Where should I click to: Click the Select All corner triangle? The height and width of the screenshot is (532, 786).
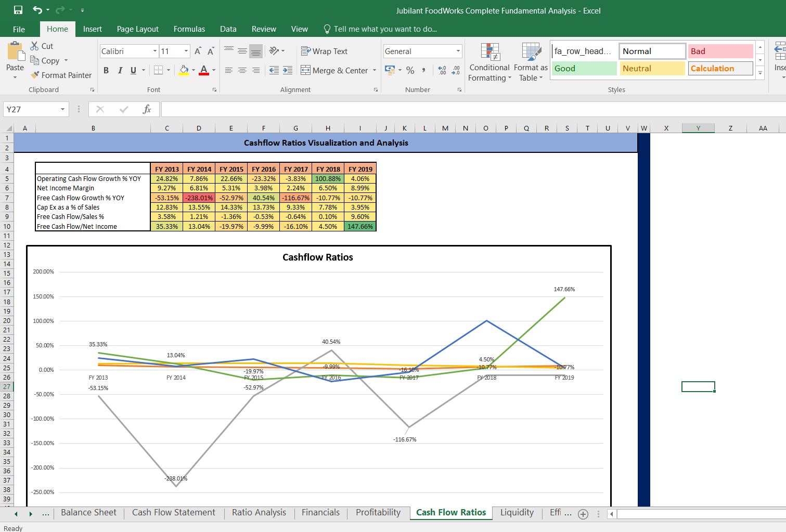point(8,128)
